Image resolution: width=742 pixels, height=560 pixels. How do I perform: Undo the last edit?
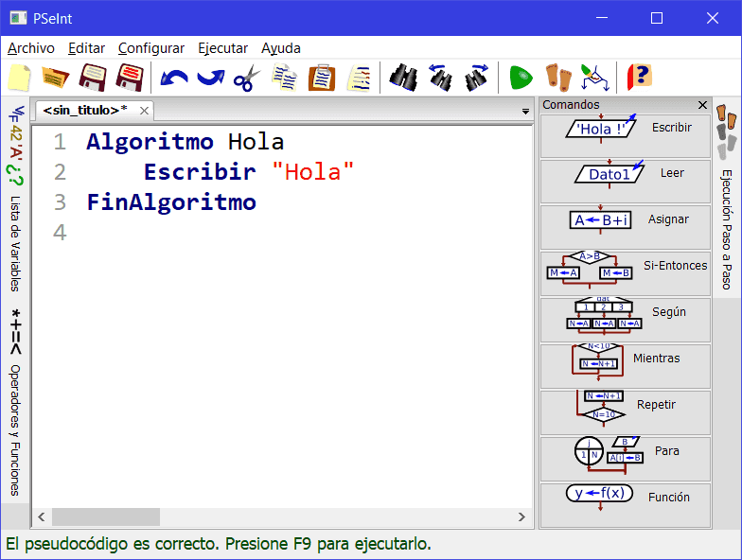point(174,78)
